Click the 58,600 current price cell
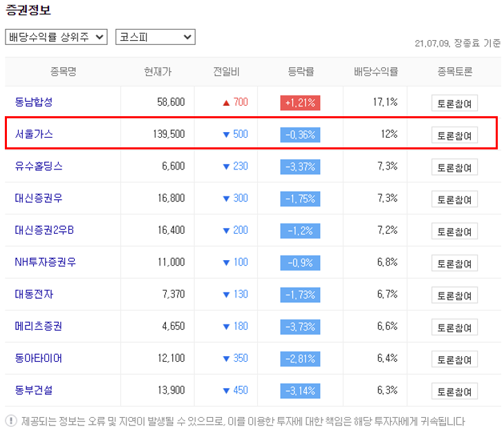This screenshot has width=504, height=433. click(x=171, y=102)
